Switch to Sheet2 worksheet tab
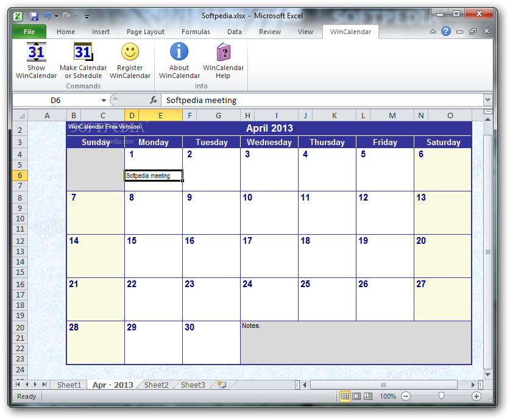This screenshot has width=510, height=420. coord(156,385)
